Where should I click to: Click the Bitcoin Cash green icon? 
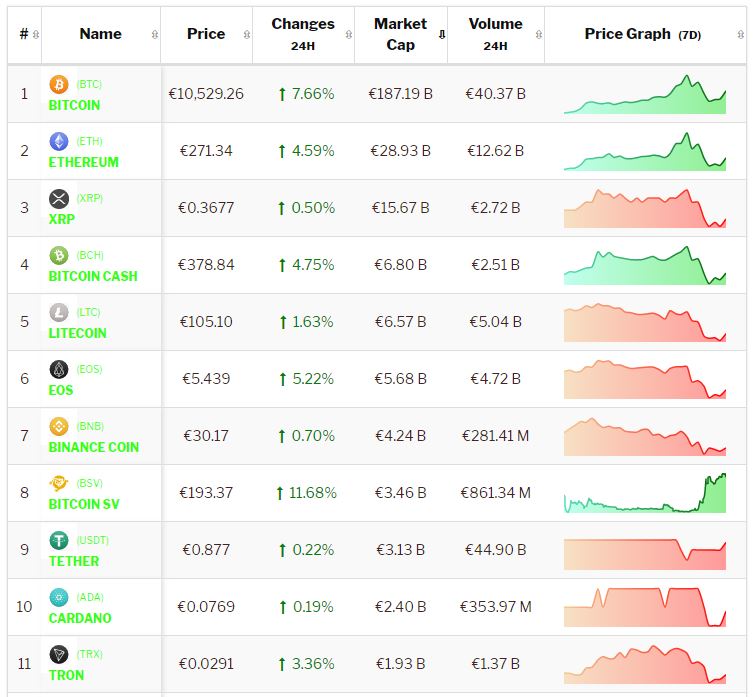(x=58, y=256)
